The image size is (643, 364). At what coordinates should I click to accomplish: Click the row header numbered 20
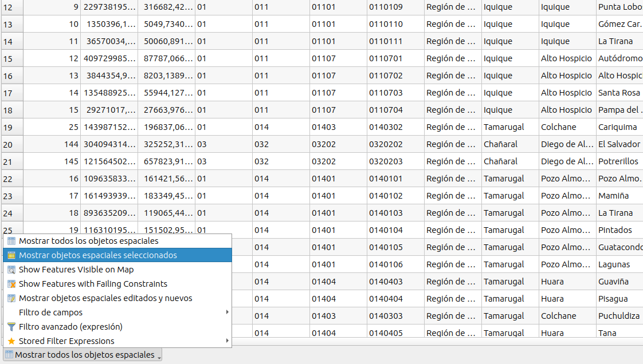(11, 144)
